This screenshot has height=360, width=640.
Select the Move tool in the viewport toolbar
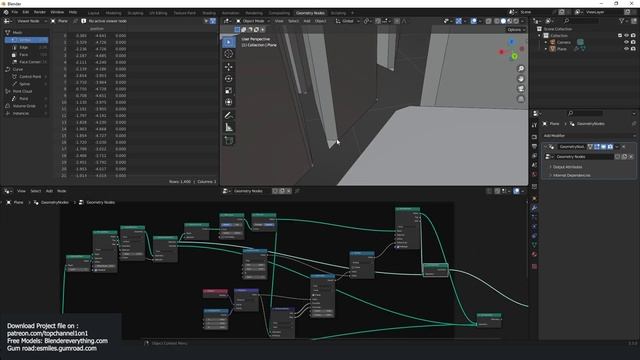pos(229,67)
